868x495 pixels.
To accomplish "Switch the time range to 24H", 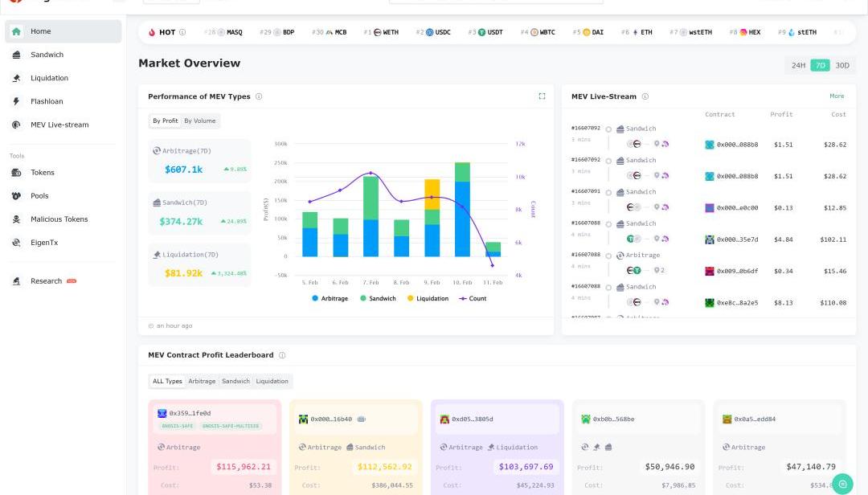I will [798, 65].
